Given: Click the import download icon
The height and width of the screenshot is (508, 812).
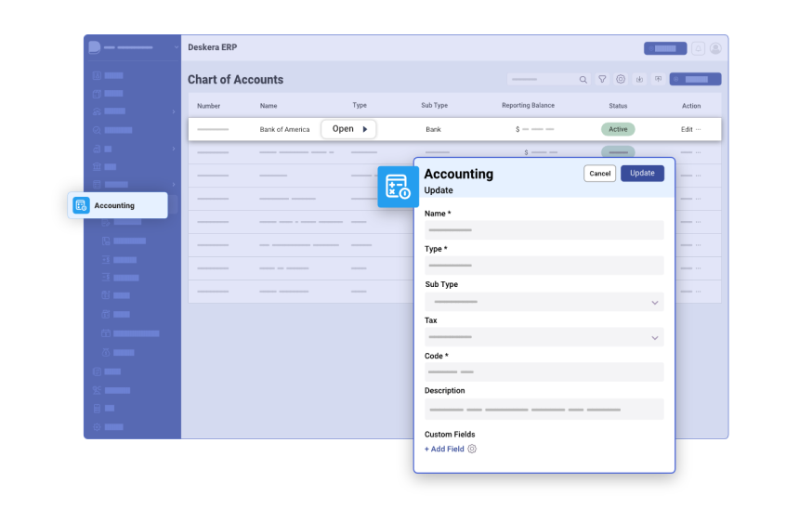Looking at the screenshot, I should pos(639,80).
